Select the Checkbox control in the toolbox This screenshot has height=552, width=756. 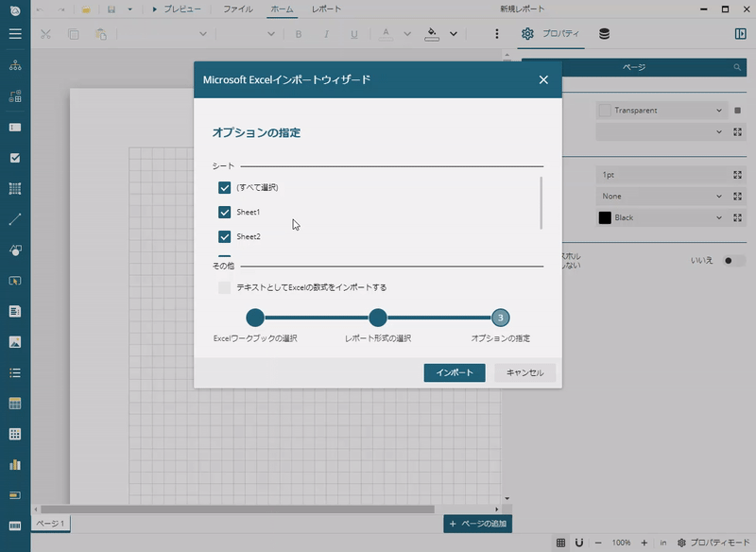click(15, 158)
